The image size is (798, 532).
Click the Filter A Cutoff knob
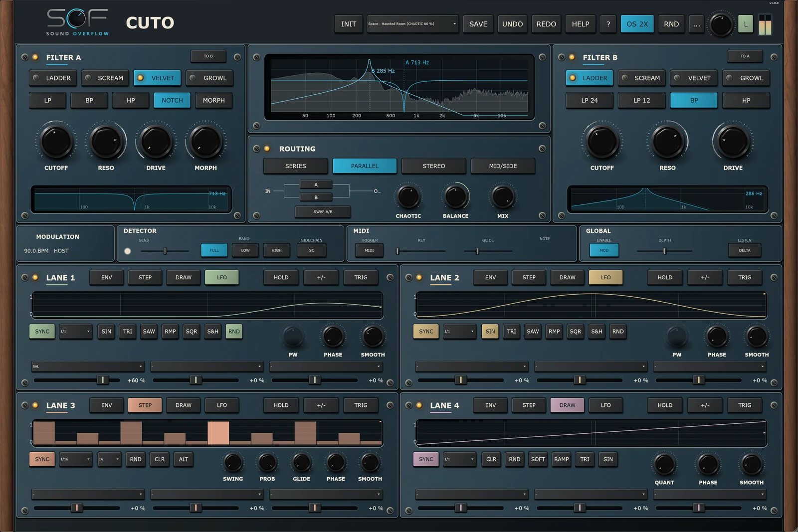coord(56,142)
